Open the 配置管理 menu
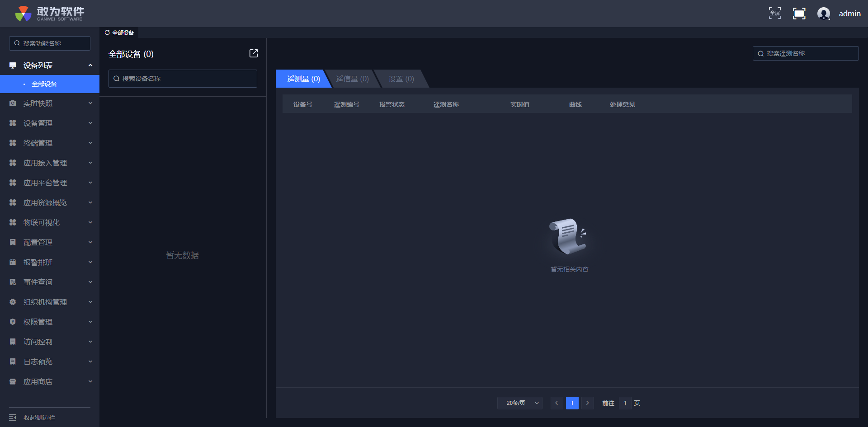Screen dimensions: 868x427 50,243
